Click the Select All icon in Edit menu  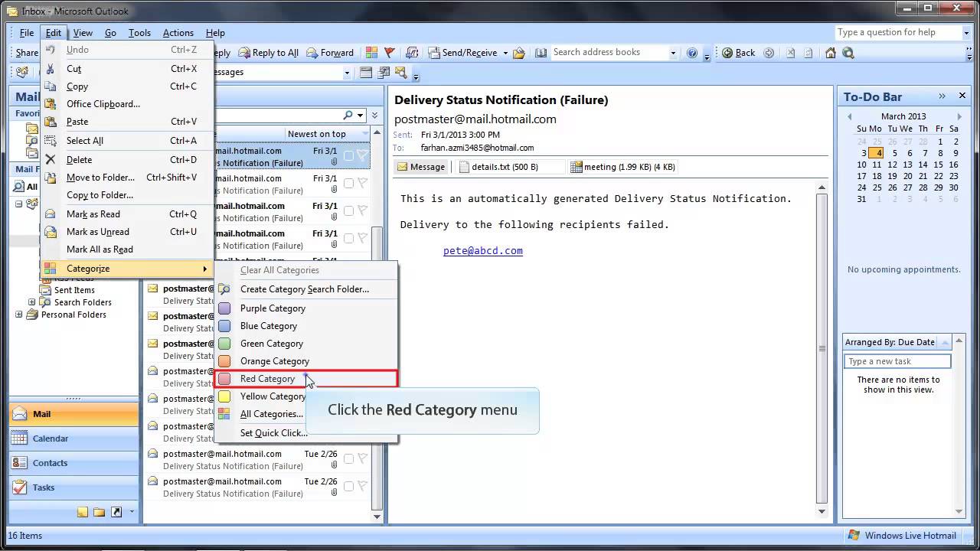(51, 141)
